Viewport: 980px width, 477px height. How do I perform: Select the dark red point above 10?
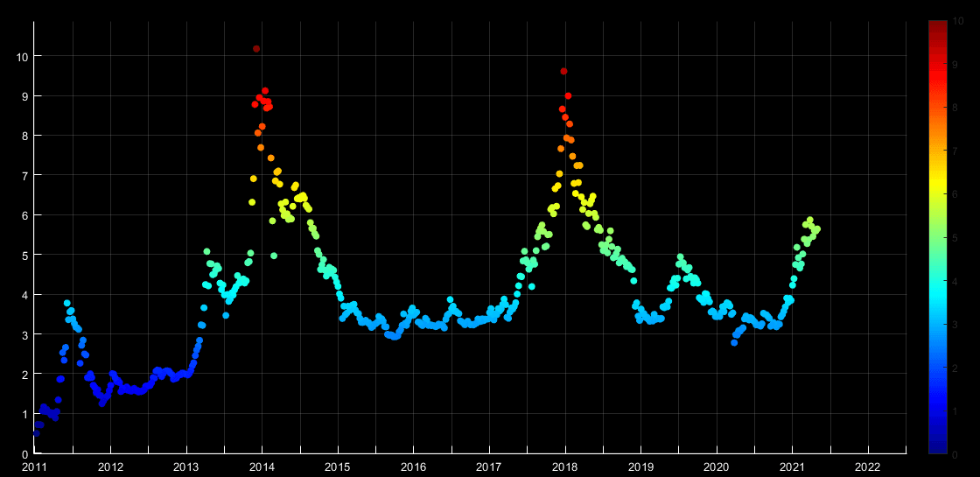point(256,49)
